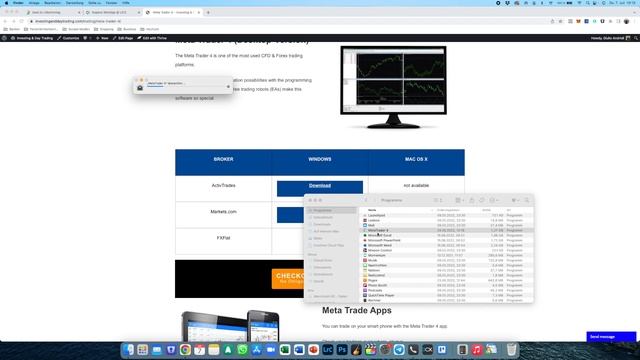640x360 pixels.
Task: Open the Finder view options dropdown
Action: pyautogui.click(x=460, y=200)
